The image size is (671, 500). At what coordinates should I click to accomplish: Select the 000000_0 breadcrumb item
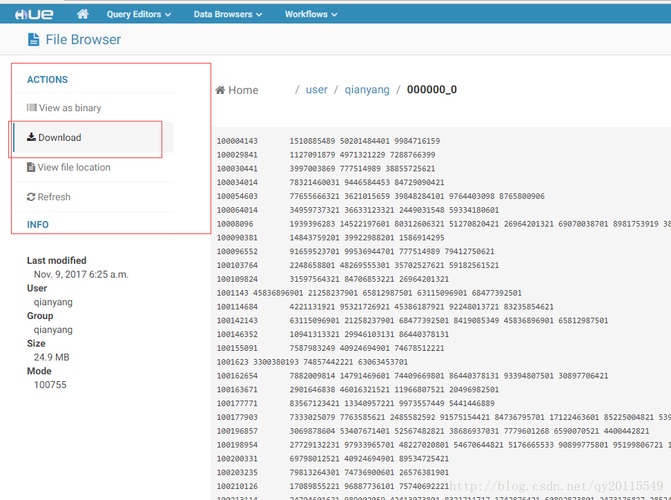click(431, 90)
